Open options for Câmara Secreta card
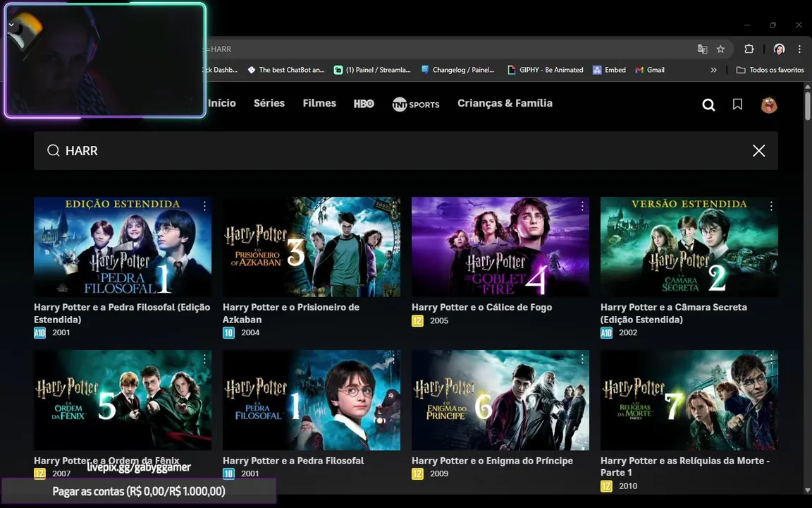The image size is (812, 508). click(771, 206)
